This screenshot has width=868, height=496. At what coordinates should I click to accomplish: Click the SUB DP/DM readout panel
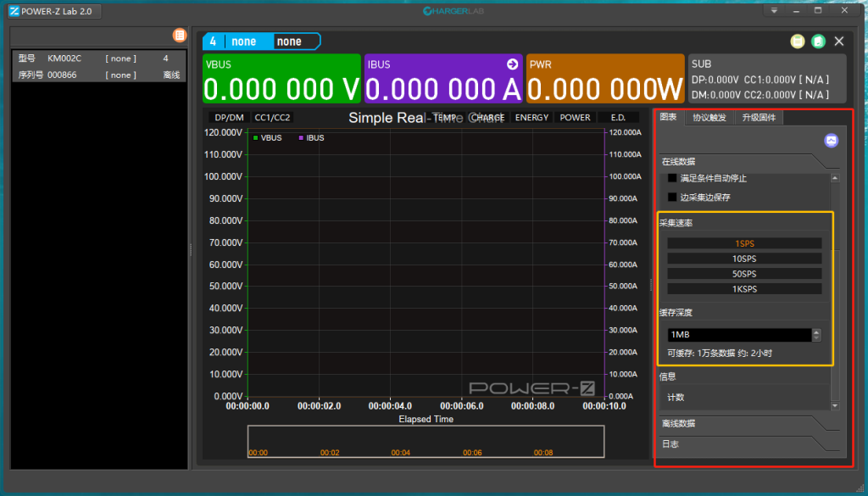[766, 79]
